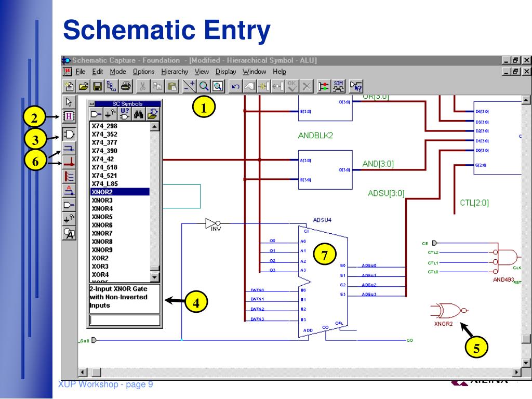The height and width of the screenshot is (399, 532).
Task: Click the XNOR2 gate symbol on canvas
Action: pos(449,311)
